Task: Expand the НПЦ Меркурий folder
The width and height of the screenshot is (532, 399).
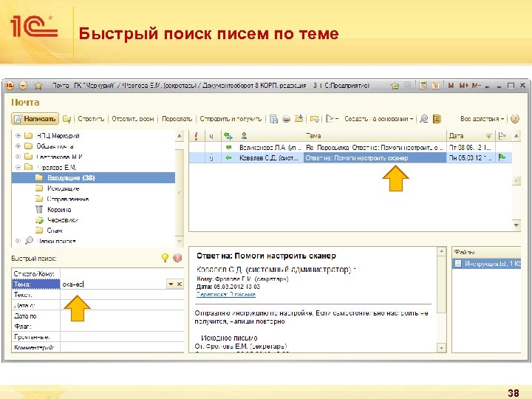Action: point(18,136)
